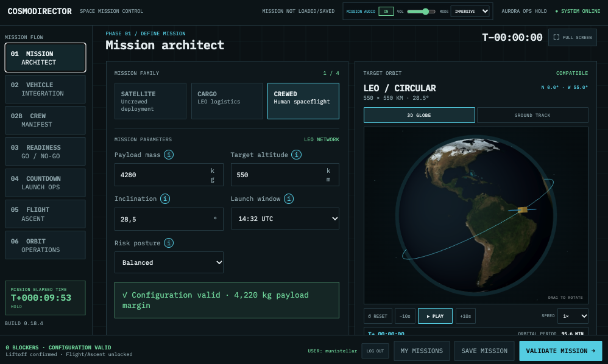
Task: Click Save Mission button
Action: (484, 351)
